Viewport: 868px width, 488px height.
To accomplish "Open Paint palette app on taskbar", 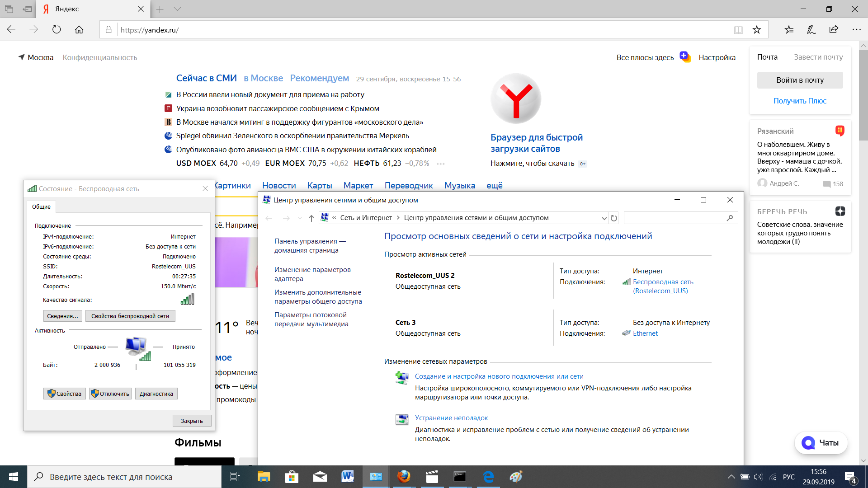I will [x=516, y=477].
